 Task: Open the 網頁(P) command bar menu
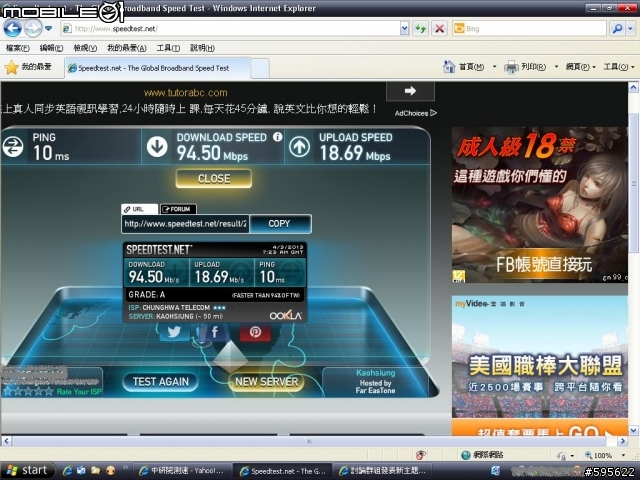coord(580,67)
